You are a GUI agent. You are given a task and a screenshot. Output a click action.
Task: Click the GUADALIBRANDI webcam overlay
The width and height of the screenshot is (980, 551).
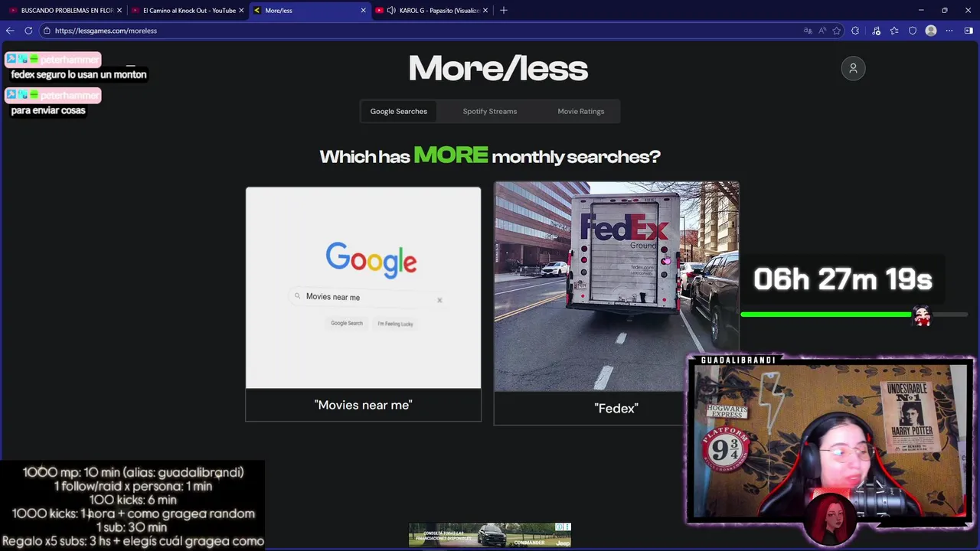(831, 442)
